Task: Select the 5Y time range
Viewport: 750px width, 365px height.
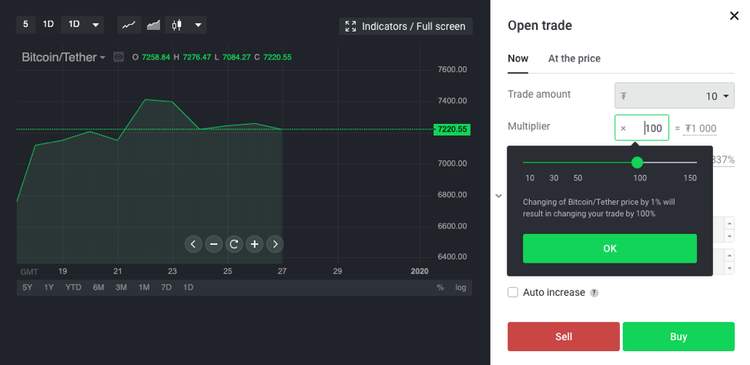Action: (27, 288)
